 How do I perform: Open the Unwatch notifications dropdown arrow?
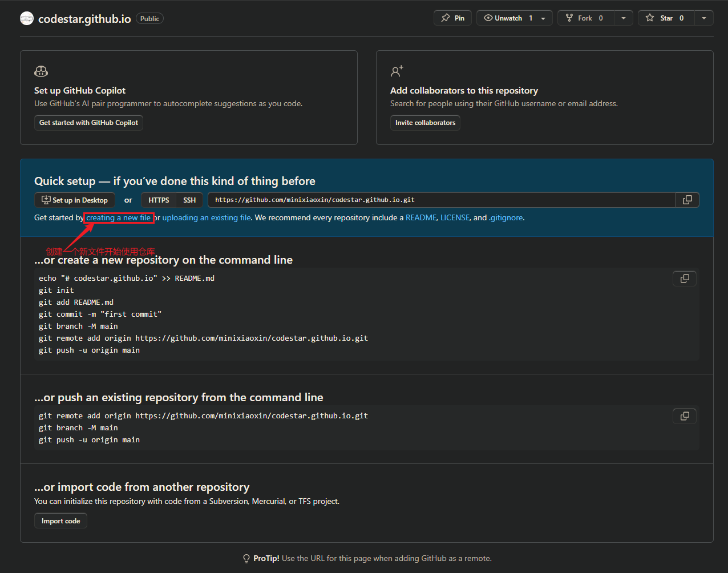543,18
